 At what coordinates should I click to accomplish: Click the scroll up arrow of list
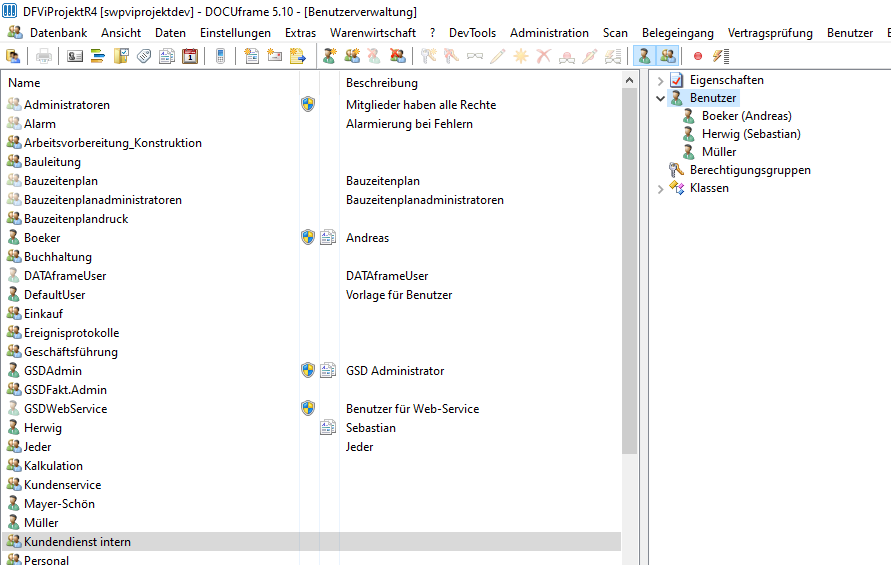[x=629, y=81]
